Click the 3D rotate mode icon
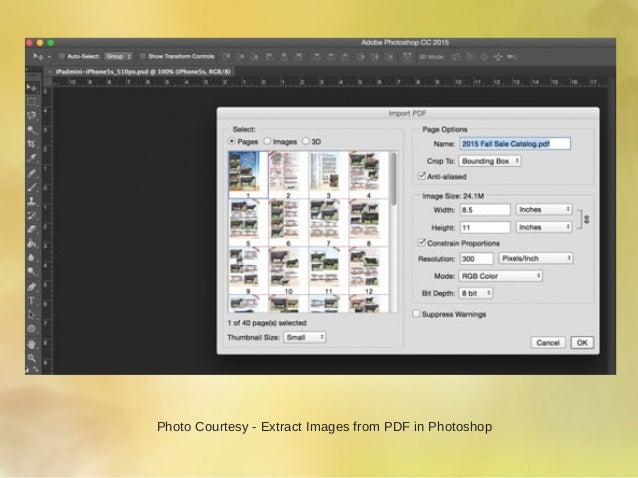Screen dimensions: 638x478 point(457,57)
